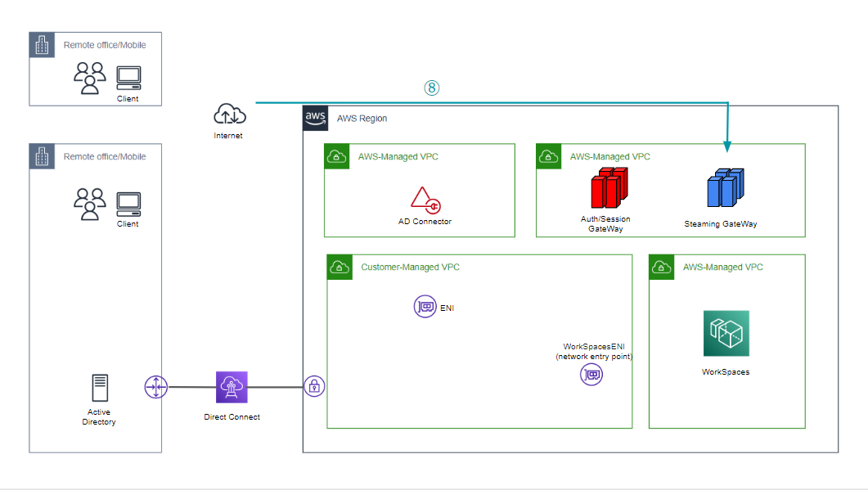Select the AWS logo in the Region box

(x=316, y=118)
